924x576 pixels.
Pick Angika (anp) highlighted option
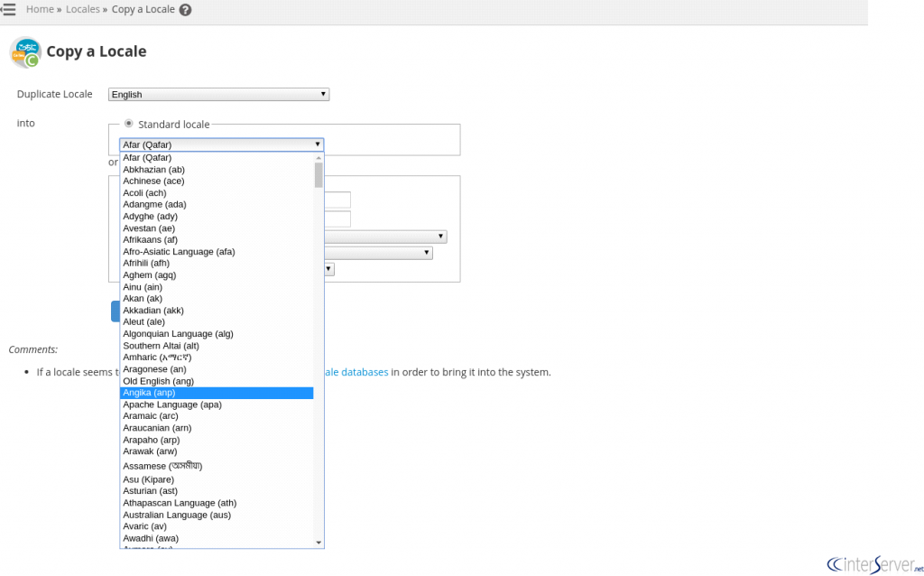(x=217, y=393)
